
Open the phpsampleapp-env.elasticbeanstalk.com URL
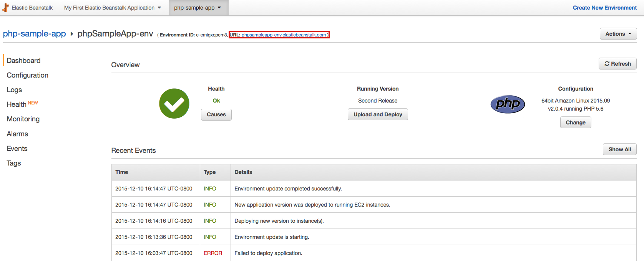coord(284,35)
